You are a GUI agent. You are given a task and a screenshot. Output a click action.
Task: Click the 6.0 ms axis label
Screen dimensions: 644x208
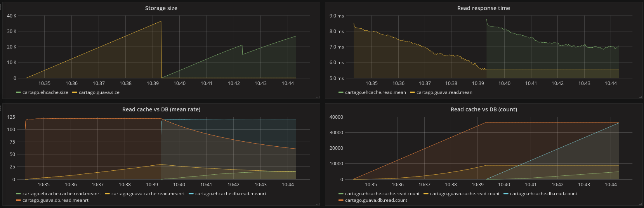(x=337, y=62)
